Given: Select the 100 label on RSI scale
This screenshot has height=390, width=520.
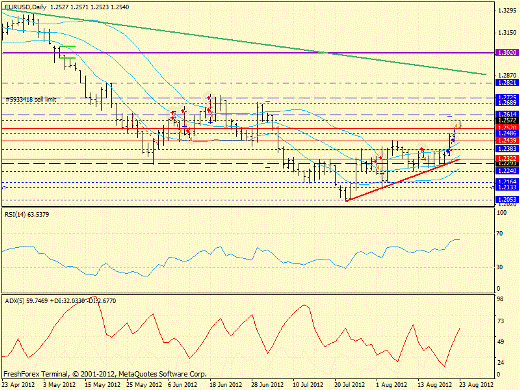Looking at the screenshot, I should tap(502, 213).
